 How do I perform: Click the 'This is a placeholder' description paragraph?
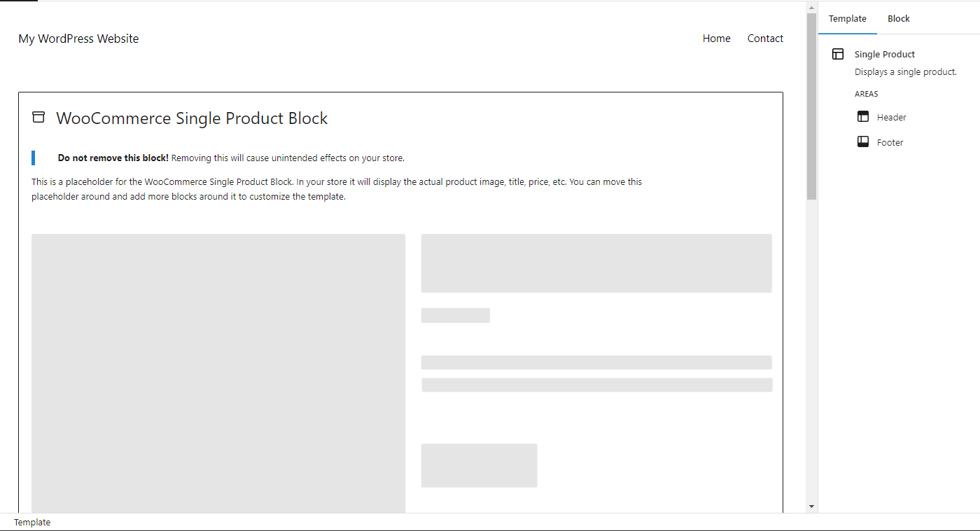click(x=337, y=189)
